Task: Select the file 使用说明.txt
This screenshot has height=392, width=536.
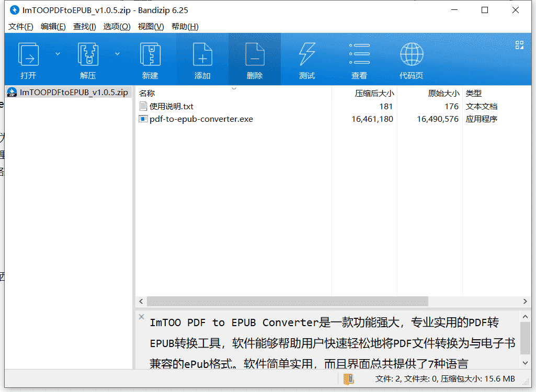Action: point(172,107)
